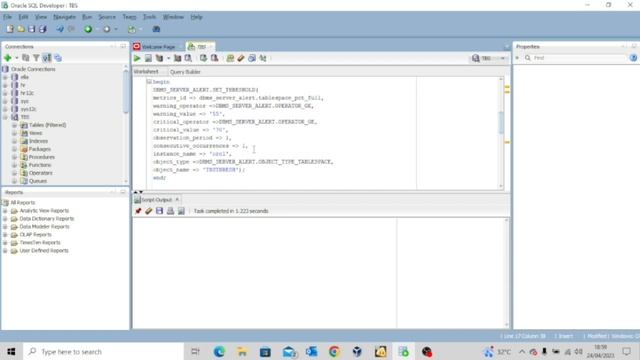Collapse the TBS connection node

tap(5, 117)
